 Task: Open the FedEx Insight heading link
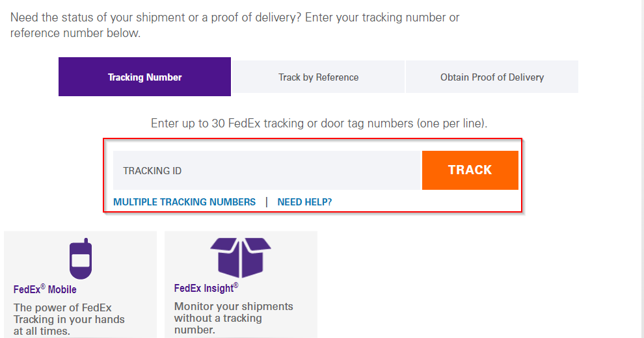pyautogui.click(x=206, y=288)
